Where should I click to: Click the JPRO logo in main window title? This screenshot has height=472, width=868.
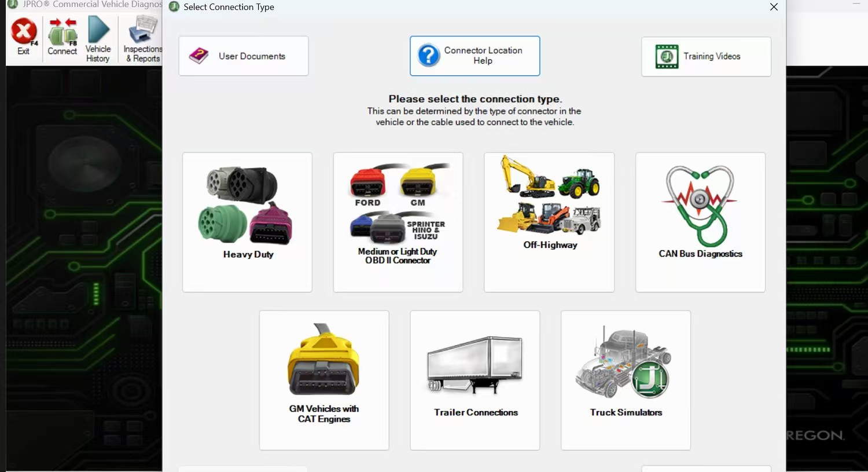point(13,4)
